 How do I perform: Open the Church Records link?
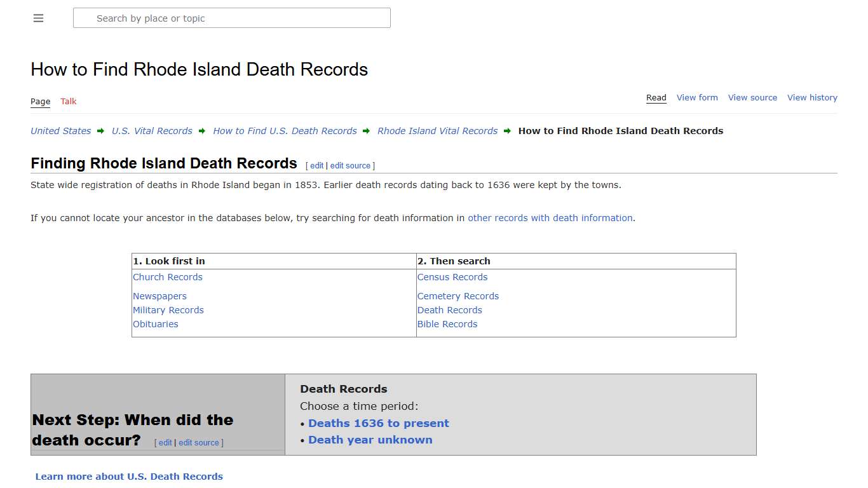[x=167, y=277]
